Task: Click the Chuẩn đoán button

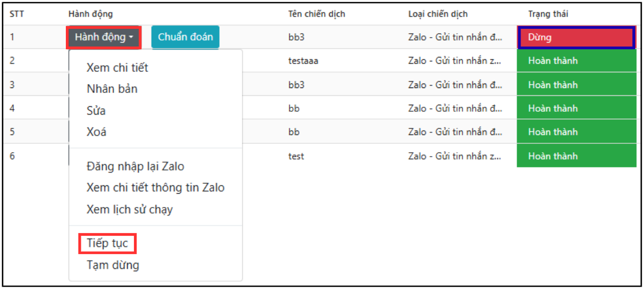Action: click(x=185, y=38)
